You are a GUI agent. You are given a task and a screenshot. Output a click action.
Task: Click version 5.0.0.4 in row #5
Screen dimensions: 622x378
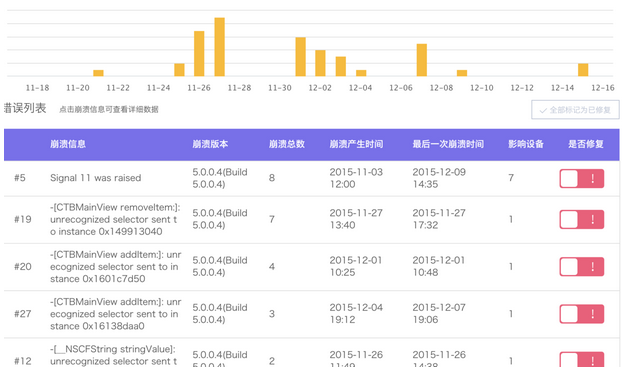pyautogui.click(x=220, y=178)
